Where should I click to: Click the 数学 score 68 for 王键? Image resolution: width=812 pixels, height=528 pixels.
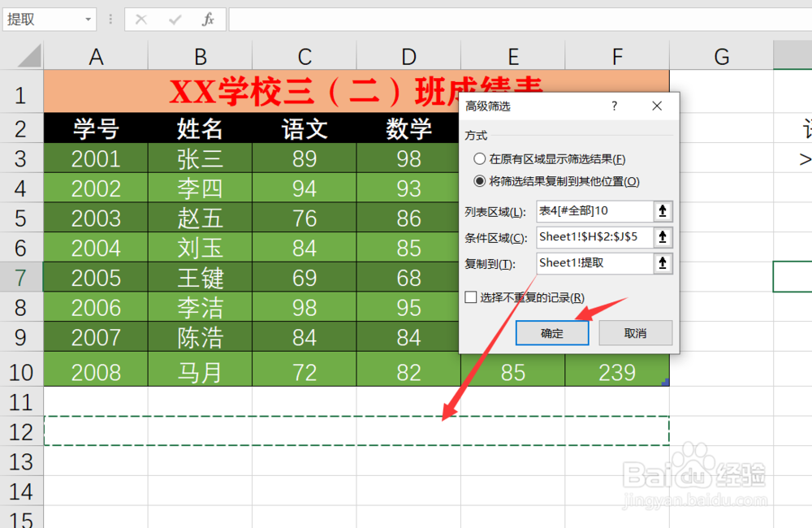coord(408,277)
